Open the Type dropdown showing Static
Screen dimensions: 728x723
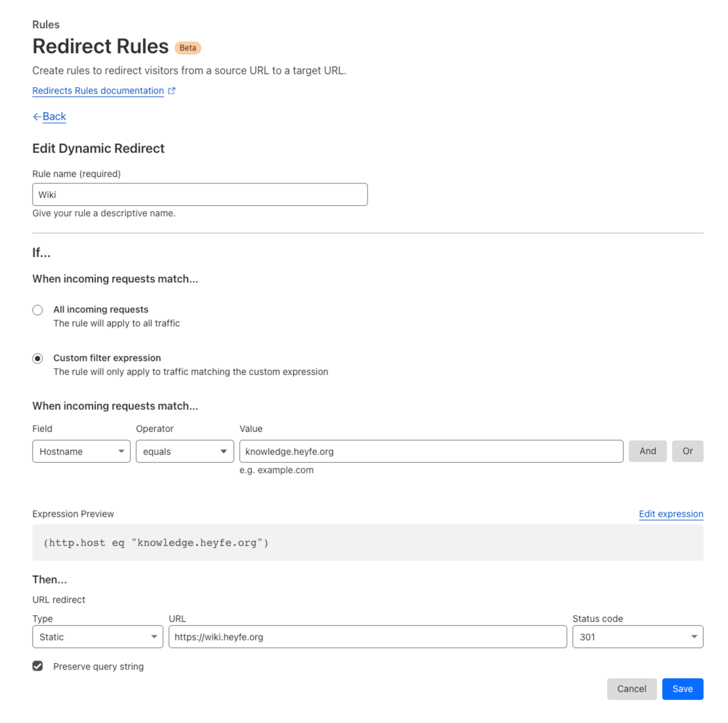(x=98, y=637)
